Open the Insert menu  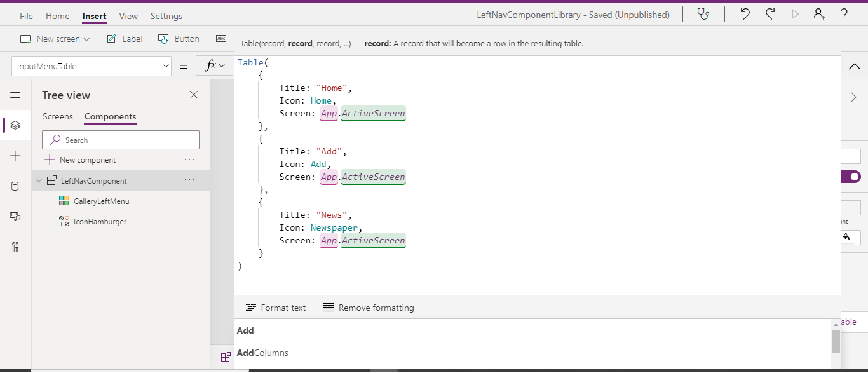[x=94, y=16]
